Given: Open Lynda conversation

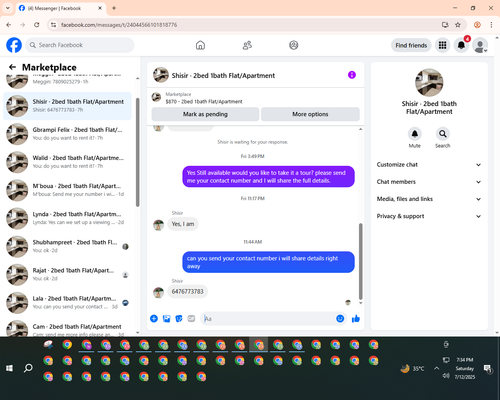Looking at the screenshot, I should [x=67, y=218].
